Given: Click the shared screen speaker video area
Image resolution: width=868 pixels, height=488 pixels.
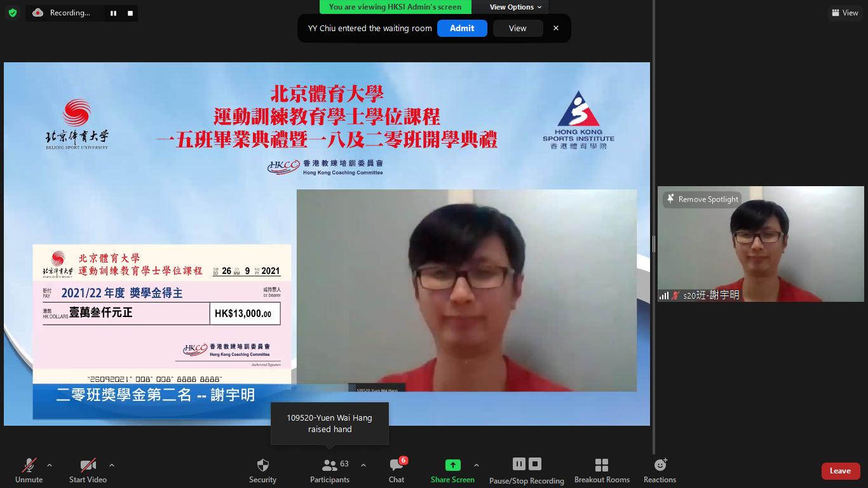Looking at the screenshot, I should 466,290.
